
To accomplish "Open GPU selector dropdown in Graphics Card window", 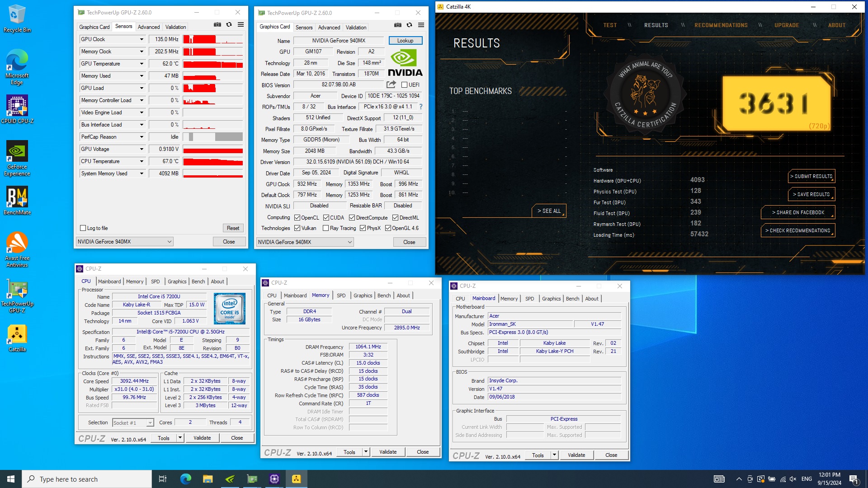I will tap(305, 242).
